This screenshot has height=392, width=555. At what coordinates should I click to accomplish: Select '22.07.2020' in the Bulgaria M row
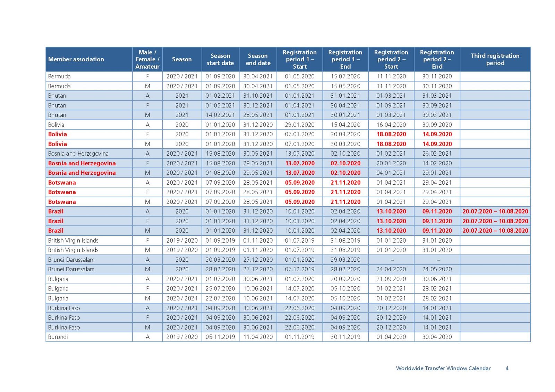[220, 298]
